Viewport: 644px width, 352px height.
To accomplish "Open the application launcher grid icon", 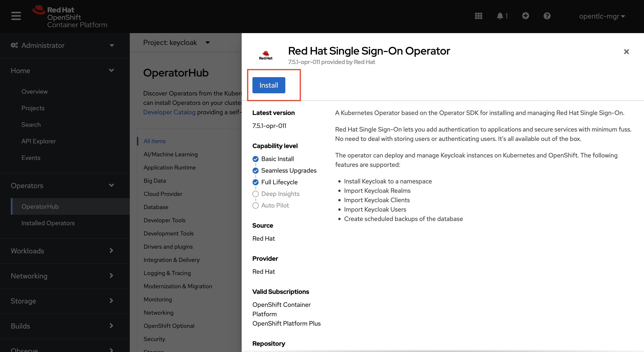I will [x=478, y=16].
